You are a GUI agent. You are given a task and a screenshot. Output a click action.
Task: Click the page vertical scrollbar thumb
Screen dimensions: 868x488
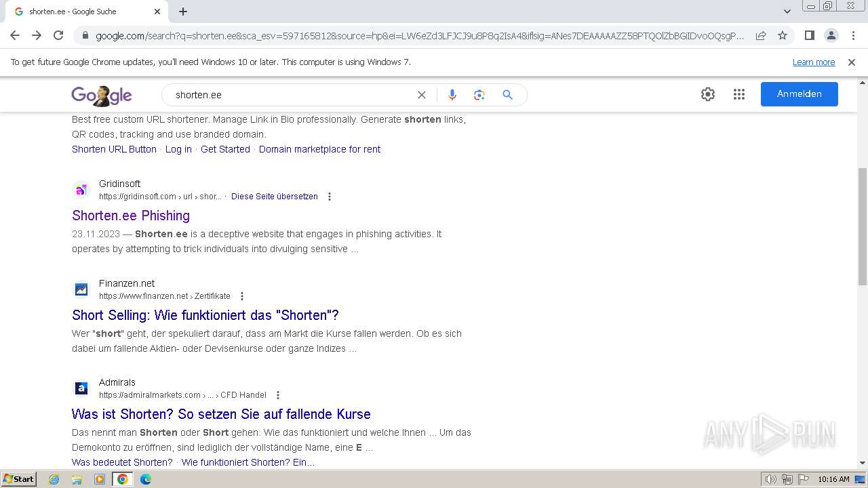pos(863,226)
